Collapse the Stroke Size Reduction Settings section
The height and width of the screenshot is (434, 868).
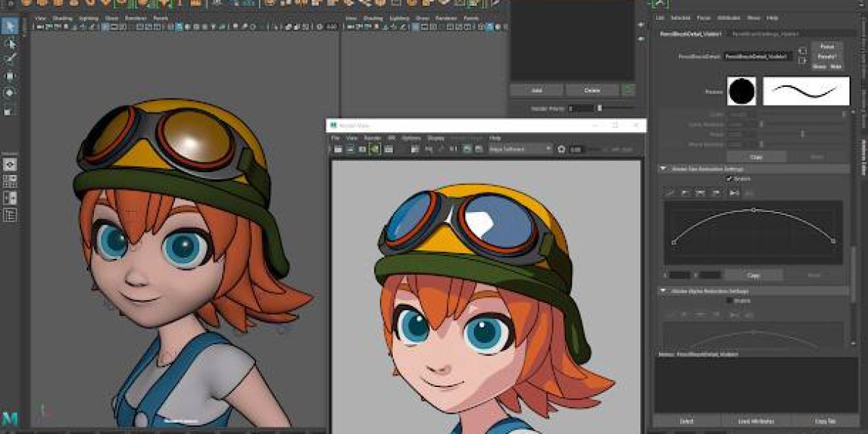click(x=663, y=169)
